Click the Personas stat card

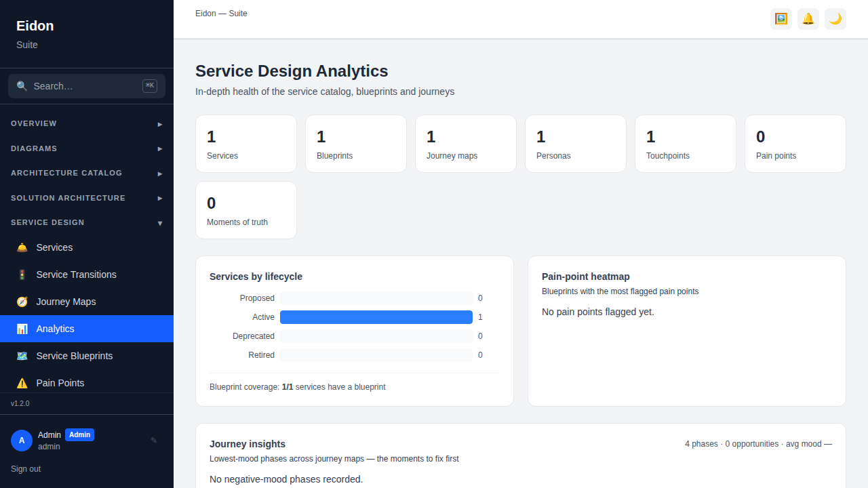pos(576,144)
